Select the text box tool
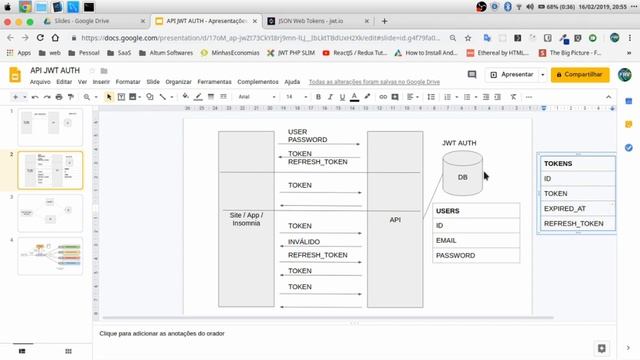Viewport: 640px width, 360px height. 121,97
